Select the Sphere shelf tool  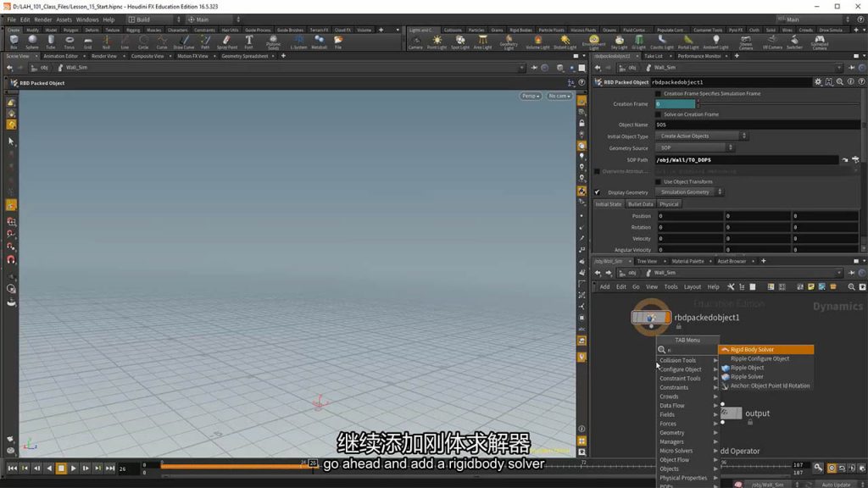tap(32, 42)
